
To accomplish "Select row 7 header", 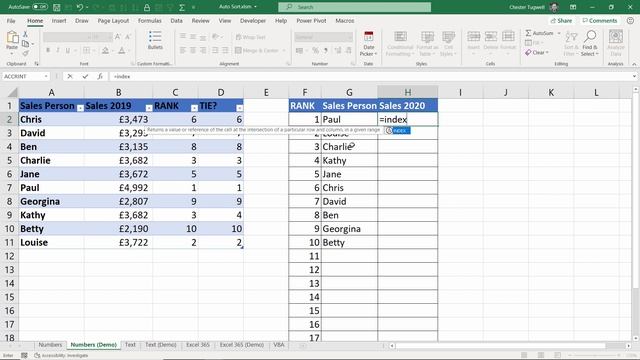I will [x=9, y=188].
